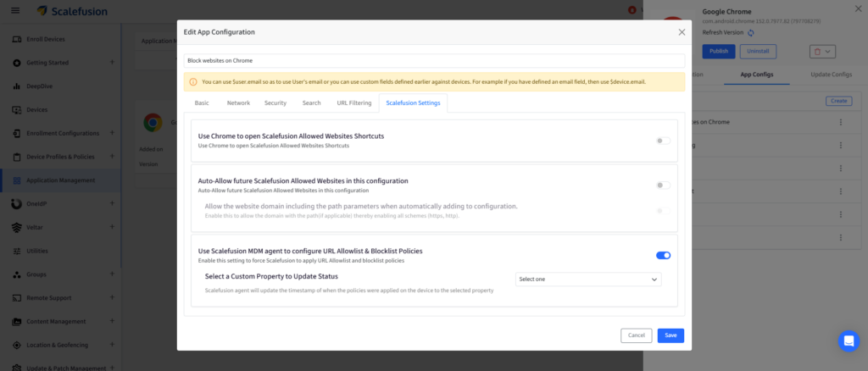Image resolution: width=868 pixels, height=371 pixels.
Task: Disable 'Use Scalefusion MDM agent' URL policies switch
Action: pyautogui.click(x=663, y=255)
